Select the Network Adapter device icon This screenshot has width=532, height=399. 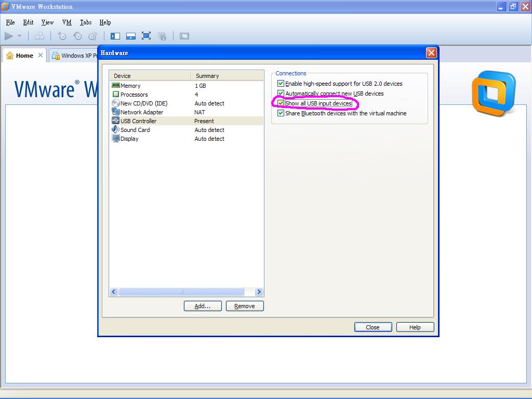(x=116, y=112)
